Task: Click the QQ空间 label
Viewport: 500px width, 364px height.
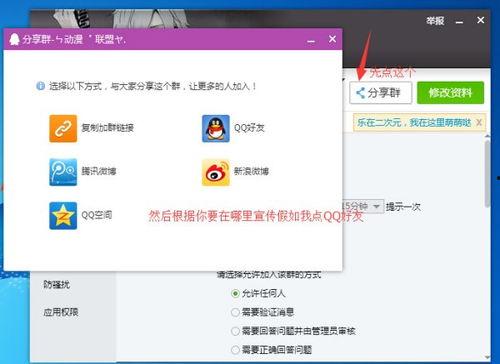Action: point(97,215)
